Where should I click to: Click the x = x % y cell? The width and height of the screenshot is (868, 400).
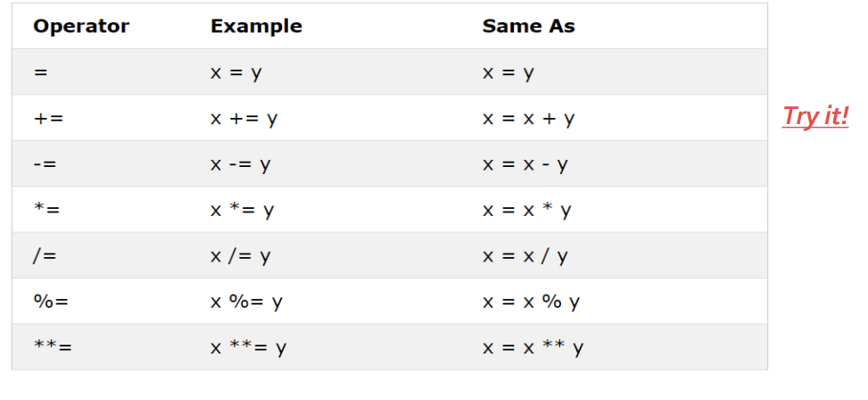531,302
